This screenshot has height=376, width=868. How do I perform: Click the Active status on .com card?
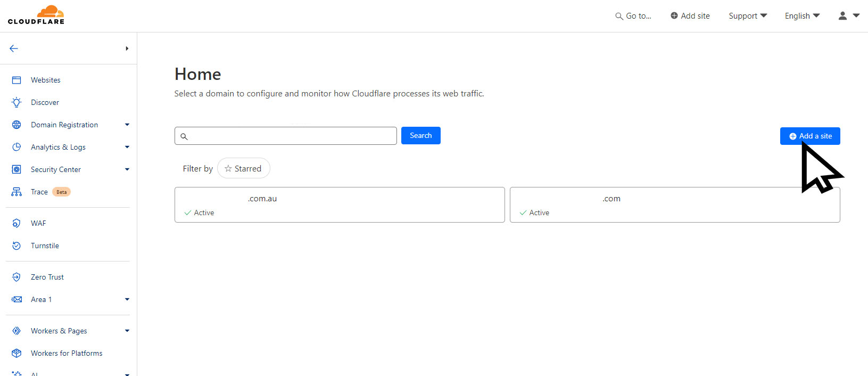[x=534, y=212]
